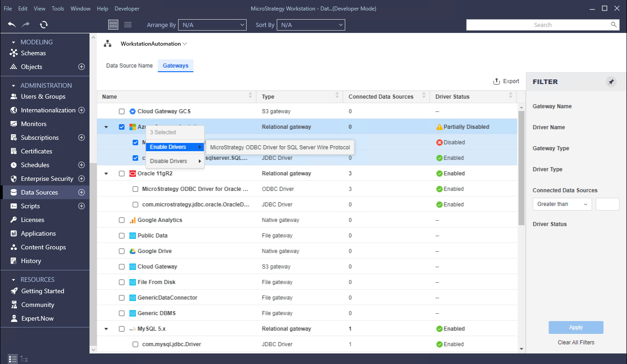This screenshot has width=627, height=364.
Task: Switch to grid view icon
Action: pos(113,25)
